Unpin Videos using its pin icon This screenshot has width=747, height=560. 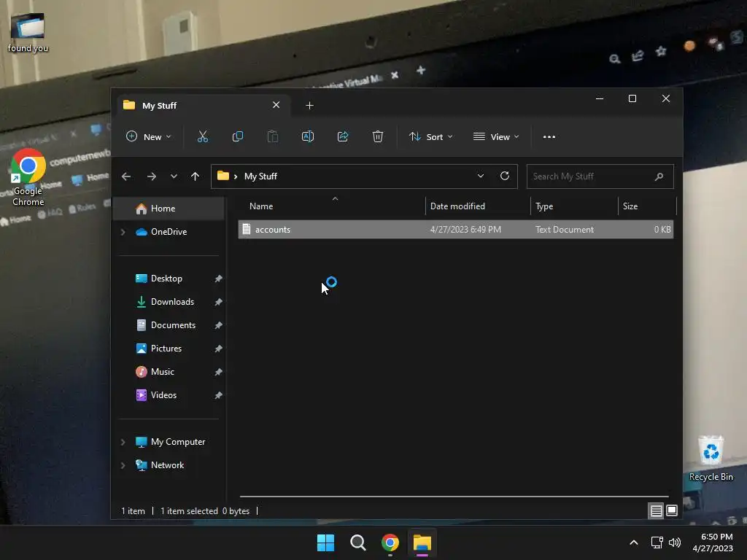pyautogui.click(x=218, y=395)
